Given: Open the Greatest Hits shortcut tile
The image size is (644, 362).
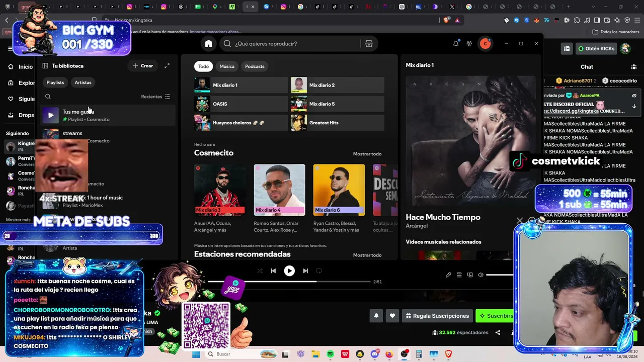Looking at the screenshot, I should point(338,123).
